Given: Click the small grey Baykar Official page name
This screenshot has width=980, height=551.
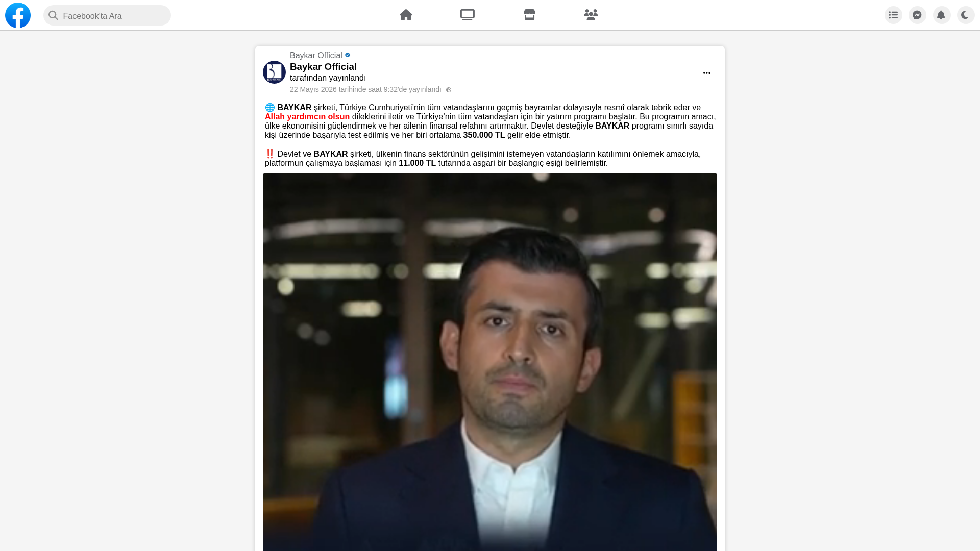Looking at the screenshot, I should coord(316,55).
